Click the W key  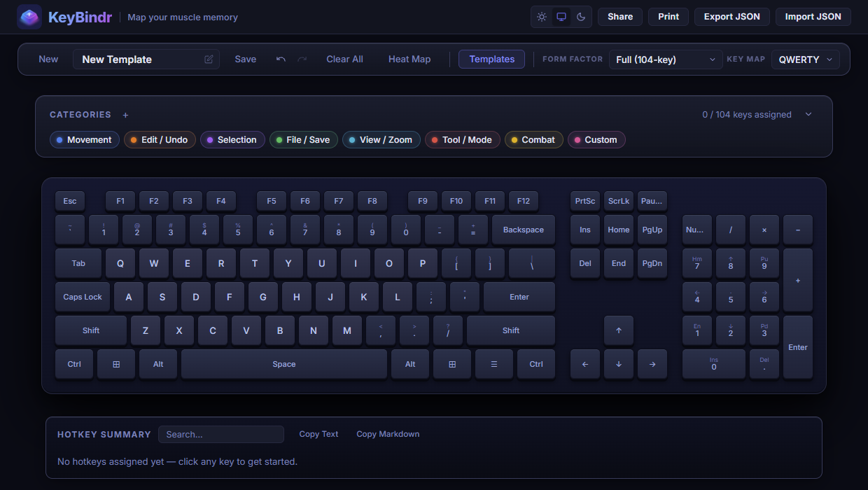click(154, 263)
